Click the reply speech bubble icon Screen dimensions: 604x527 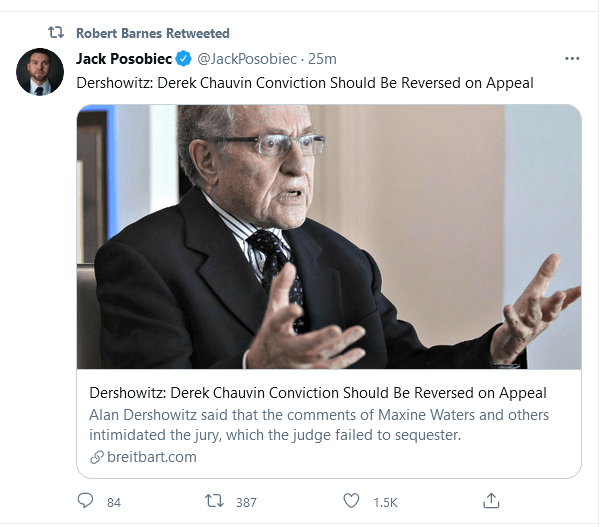(85, 501)
